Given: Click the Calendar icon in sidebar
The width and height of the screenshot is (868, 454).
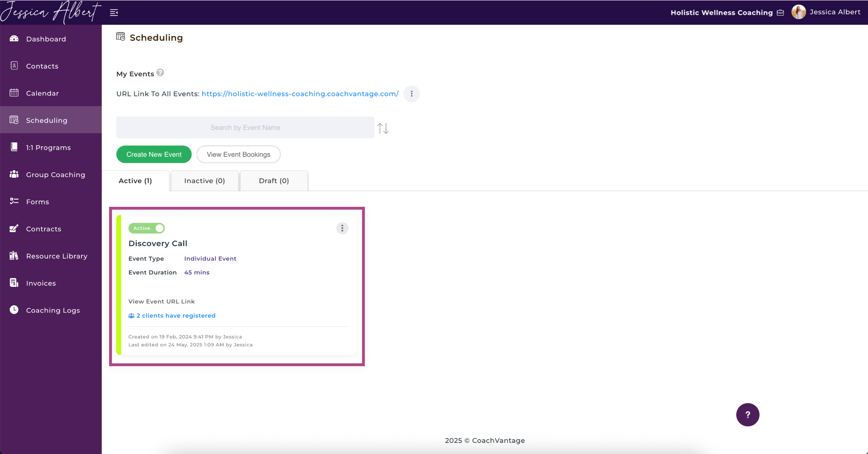Looking at the screenshot, I should pos(14,93).
